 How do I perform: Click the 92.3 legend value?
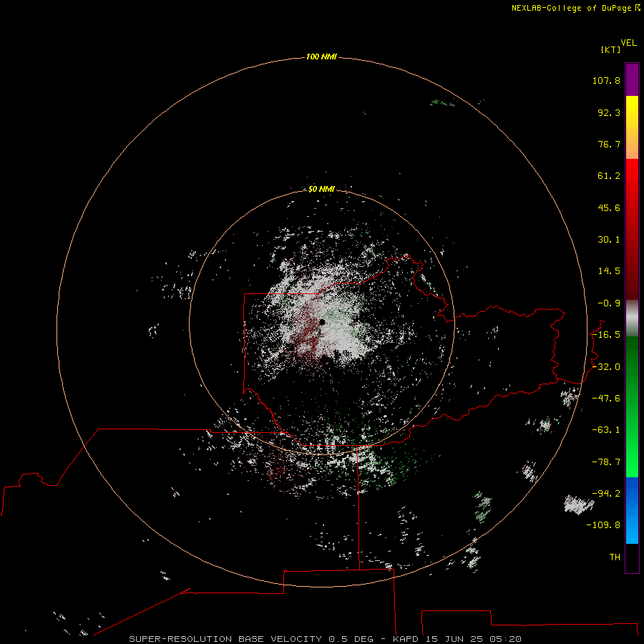pos(609,112)
